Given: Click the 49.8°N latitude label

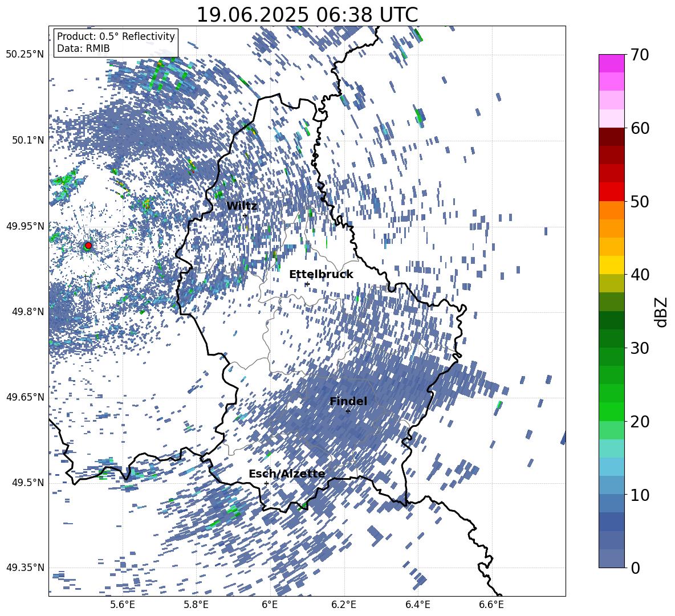Looking at the screenshot, I should [27, 312].
